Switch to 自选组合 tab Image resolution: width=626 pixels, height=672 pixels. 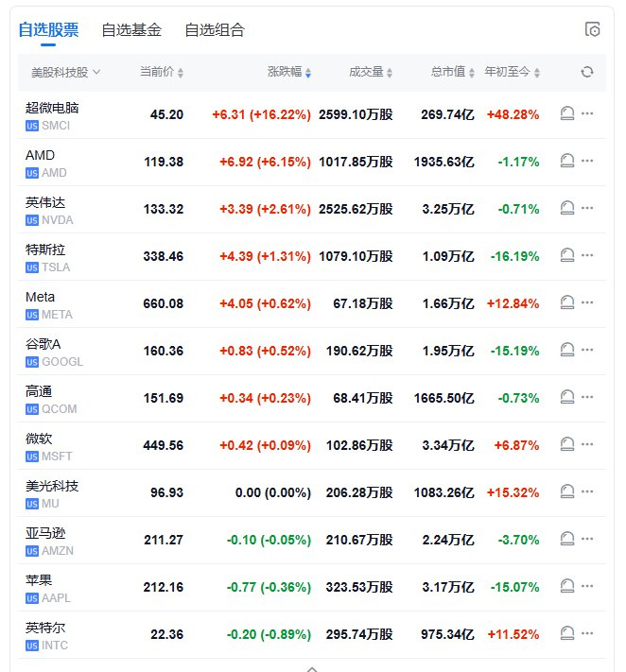point(215,30)
